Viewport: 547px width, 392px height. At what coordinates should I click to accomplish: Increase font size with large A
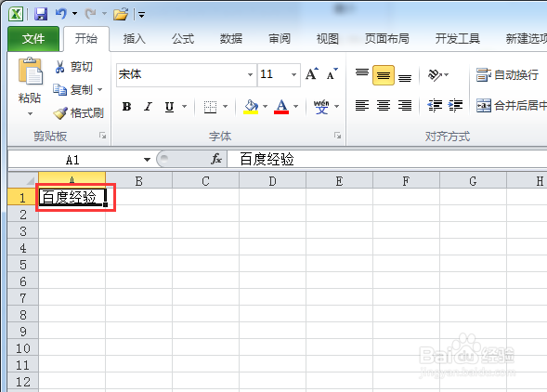311,74
